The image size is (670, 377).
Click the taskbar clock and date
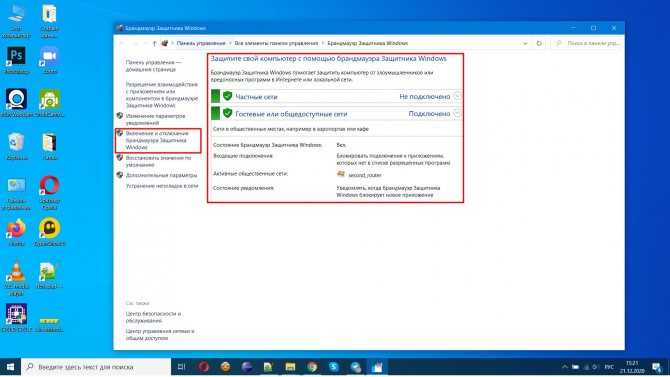(632, 367)
